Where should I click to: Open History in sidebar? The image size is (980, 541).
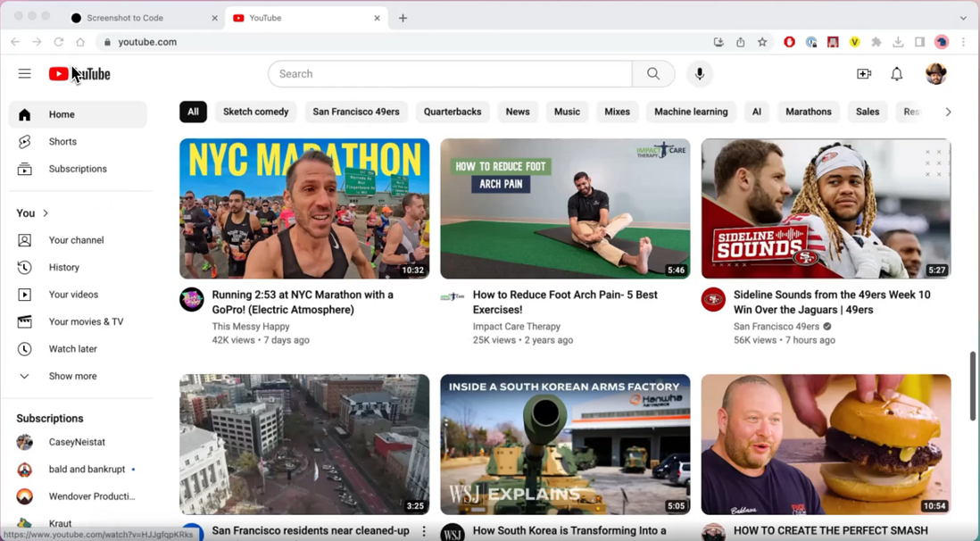(78, 267)
